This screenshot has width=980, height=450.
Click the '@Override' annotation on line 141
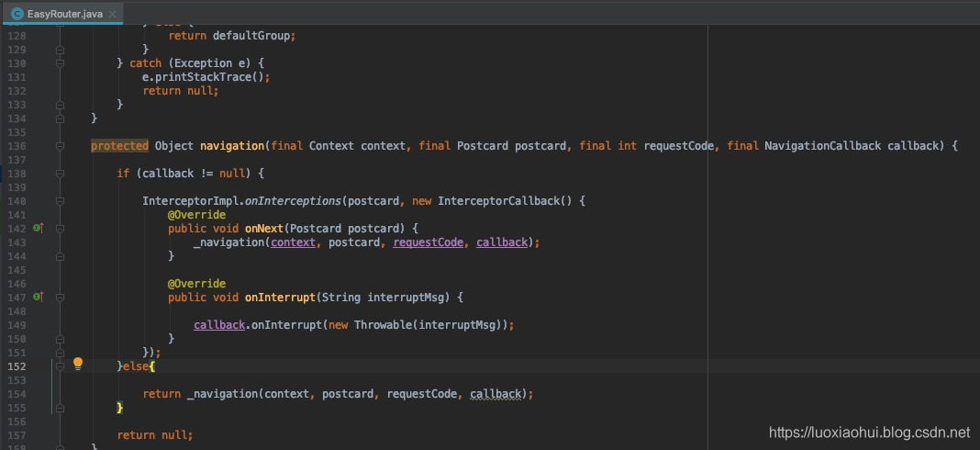[x=196, y=215]
